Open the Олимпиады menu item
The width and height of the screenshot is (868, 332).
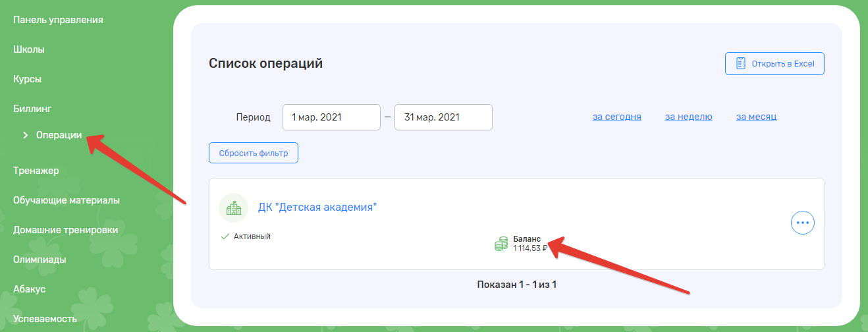(x=40, y=260)
